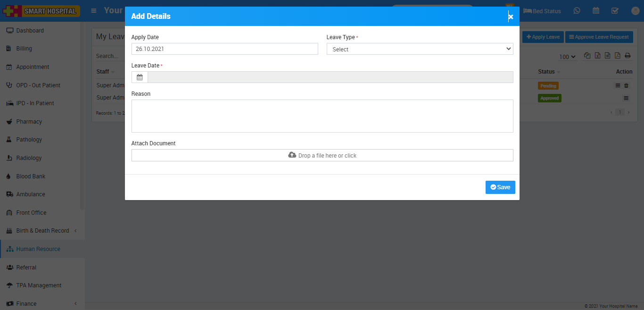
Task: Open the calendar icon in header
Action: coord(596,11)
